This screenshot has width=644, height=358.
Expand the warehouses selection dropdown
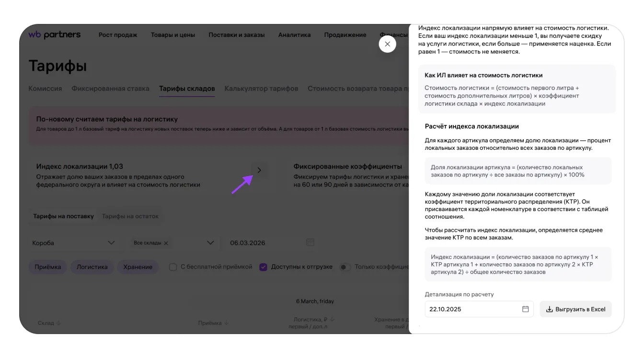pyautogui.click(x=210, y=243)
